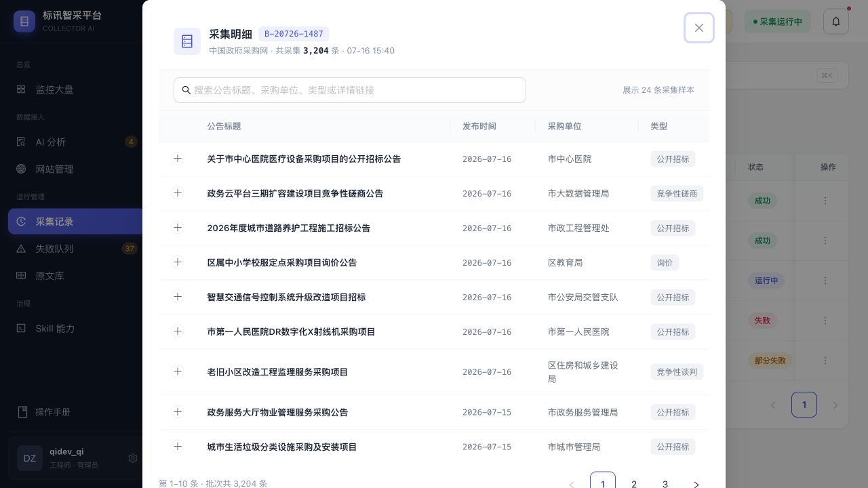Click previous page arrow in background table

click(773, 405)
